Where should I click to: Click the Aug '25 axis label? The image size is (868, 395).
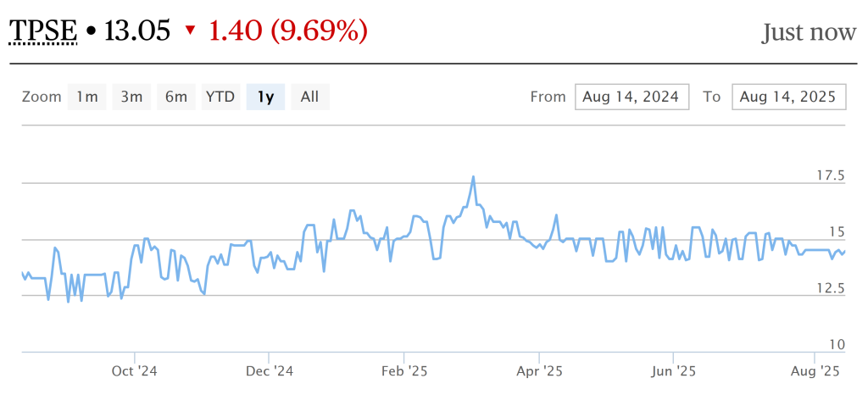point(815,371)
